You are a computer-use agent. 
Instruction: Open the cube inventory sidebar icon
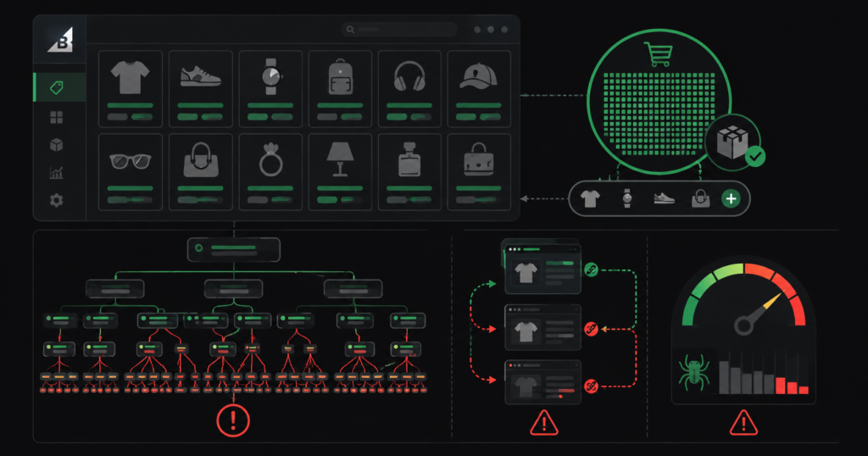57,145
